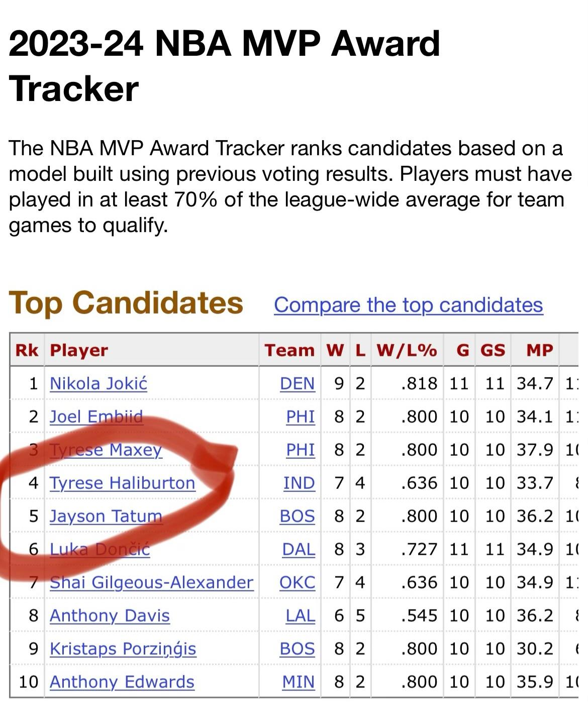Open the DAL team page
Screen dimensions: 588x712
pos(299,549)
